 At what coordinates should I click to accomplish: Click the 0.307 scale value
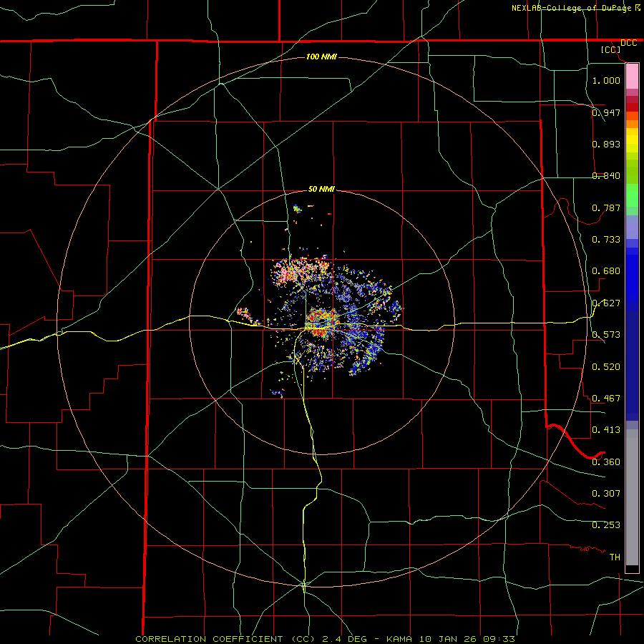click(606, 494)
